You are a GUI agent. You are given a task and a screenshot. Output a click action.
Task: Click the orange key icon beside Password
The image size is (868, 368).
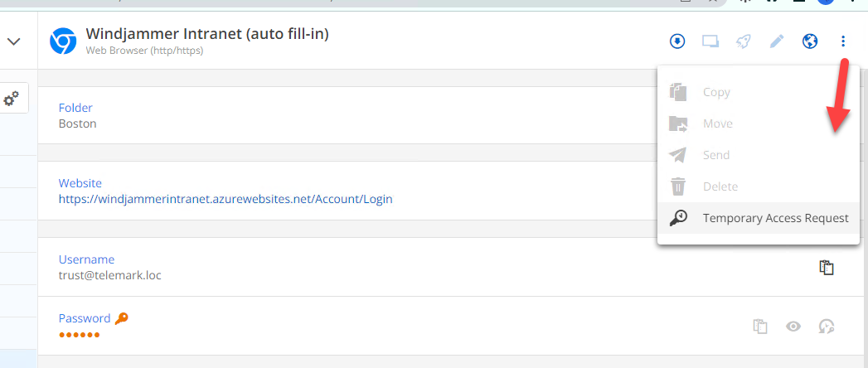click(x=122, y=318)
